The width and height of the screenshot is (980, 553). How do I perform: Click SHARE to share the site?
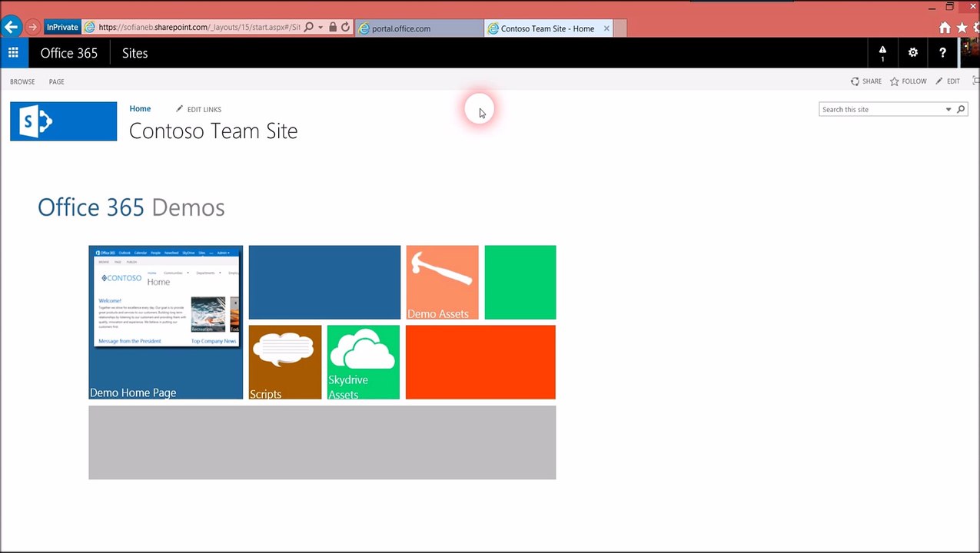(866, 81)
